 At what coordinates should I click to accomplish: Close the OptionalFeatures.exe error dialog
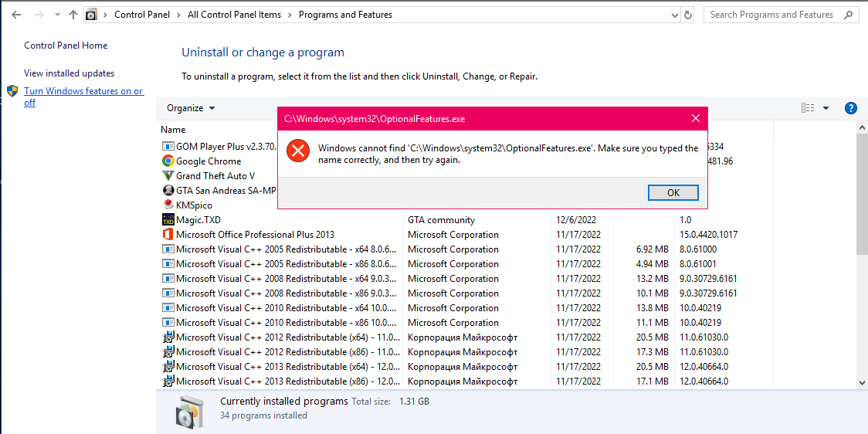pos(696,118)
